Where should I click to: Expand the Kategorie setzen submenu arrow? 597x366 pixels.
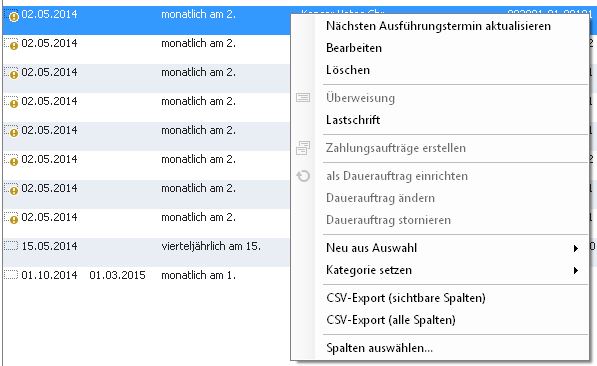pos(576,270)
